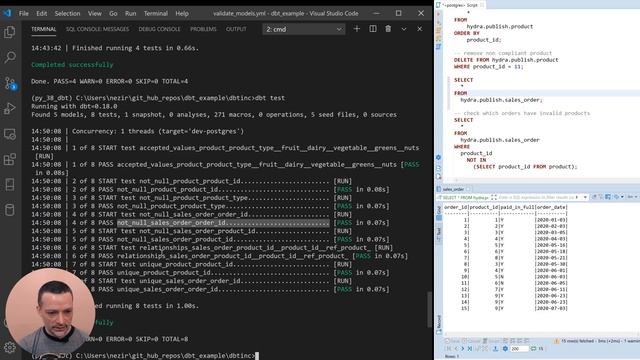Go to previous row in DBeaver results
This screenshot has width=640, height=360.
456,349
